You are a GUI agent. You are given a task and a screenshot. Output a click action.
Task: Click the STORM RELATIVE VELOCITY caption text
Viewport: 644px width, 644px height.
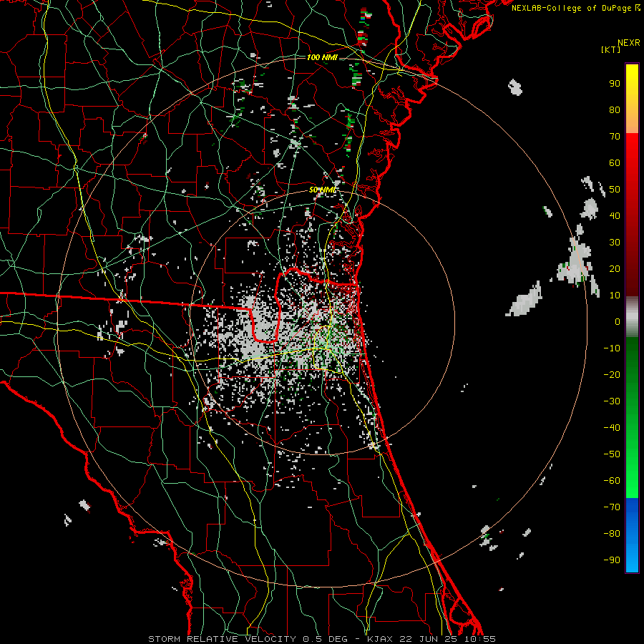pos(222,639)
